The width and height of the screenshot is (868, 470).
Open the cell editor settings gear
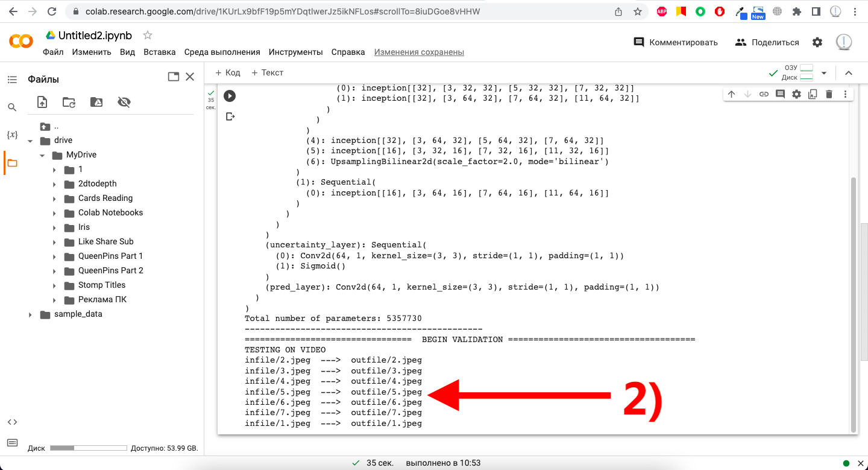[x=796, y=94]
